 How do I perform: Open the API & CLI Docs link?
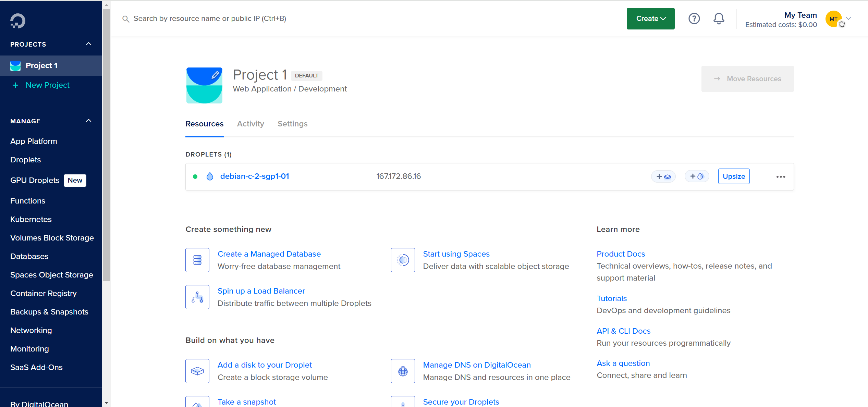click(x=623, y=331)
